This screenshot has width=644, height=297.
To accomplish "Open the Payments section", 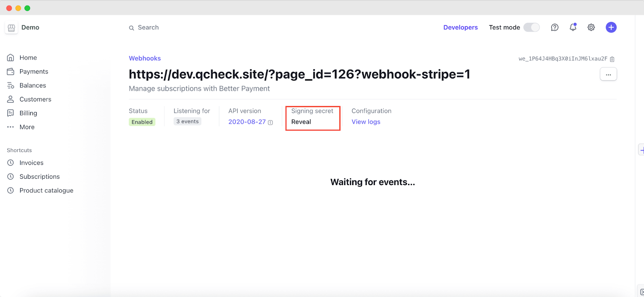I will point(34,71).
